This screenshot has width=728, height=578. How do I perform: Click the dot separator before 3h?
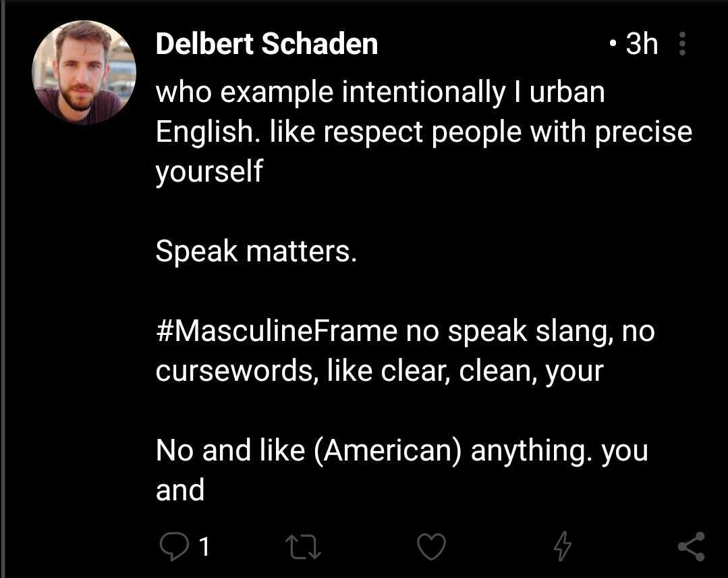point(614,45)
